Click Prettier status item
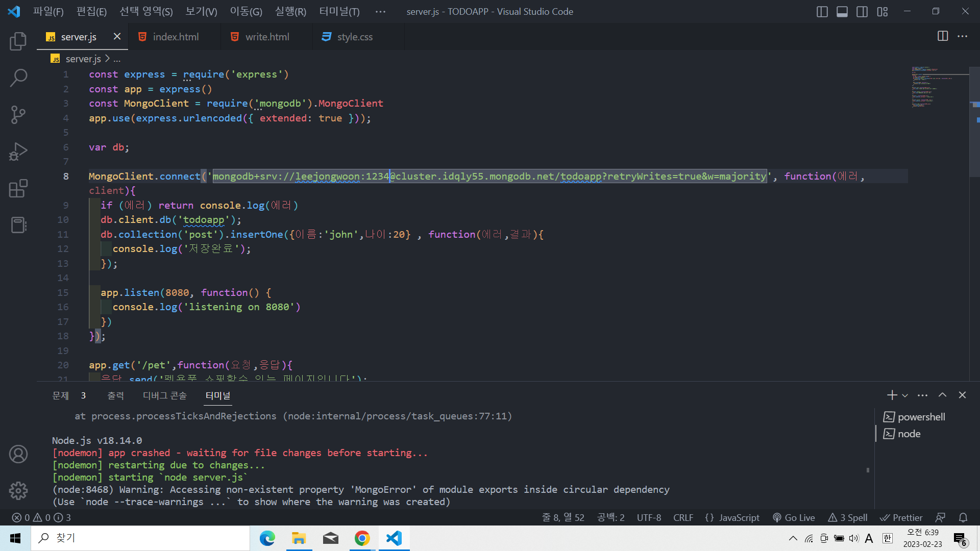The image size is (980, 551). pos(901,517)
